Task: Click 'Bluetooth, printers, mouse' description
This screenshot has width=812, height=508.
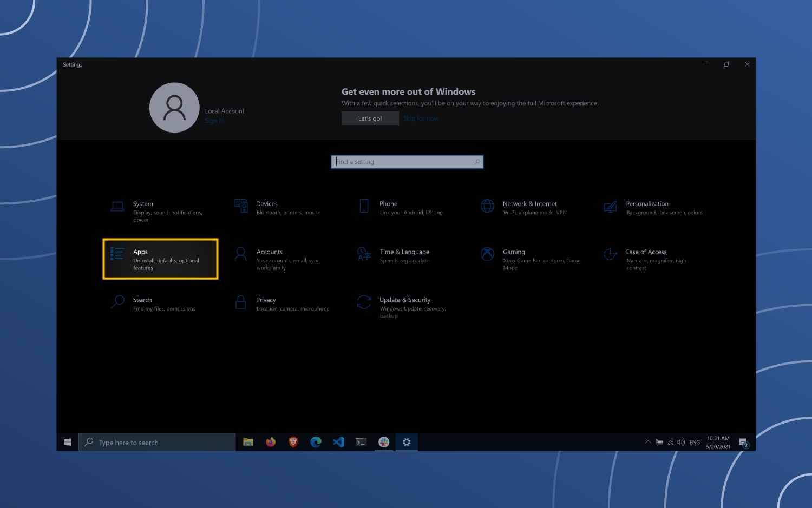Action: [x=289, y=213]
